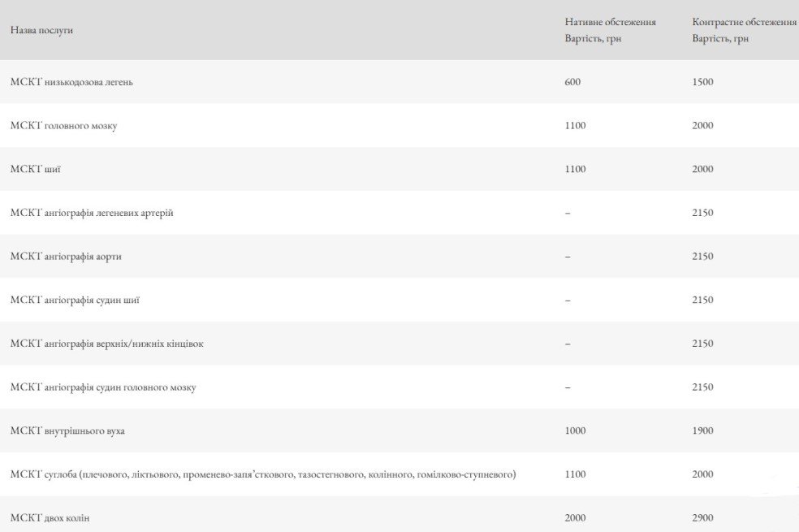The image size is (799, 532).
Task: Select 'МСКТ ангіографія легеневих артерій' service name
Action: [x=92, y=213]
